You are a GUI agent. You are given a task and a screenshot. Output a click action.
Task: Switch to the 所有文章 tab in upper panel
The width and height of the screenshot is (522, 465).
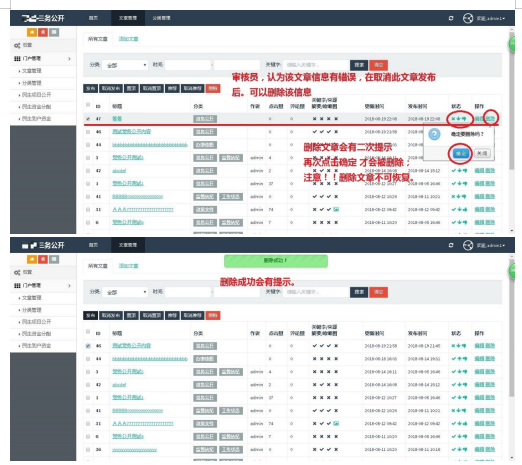98,39
